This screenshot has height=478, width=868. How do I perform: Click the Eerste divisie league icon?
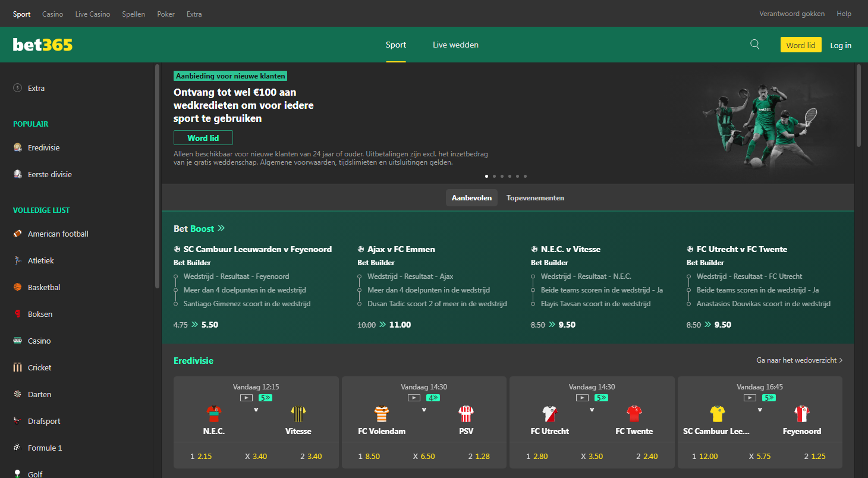17,174
